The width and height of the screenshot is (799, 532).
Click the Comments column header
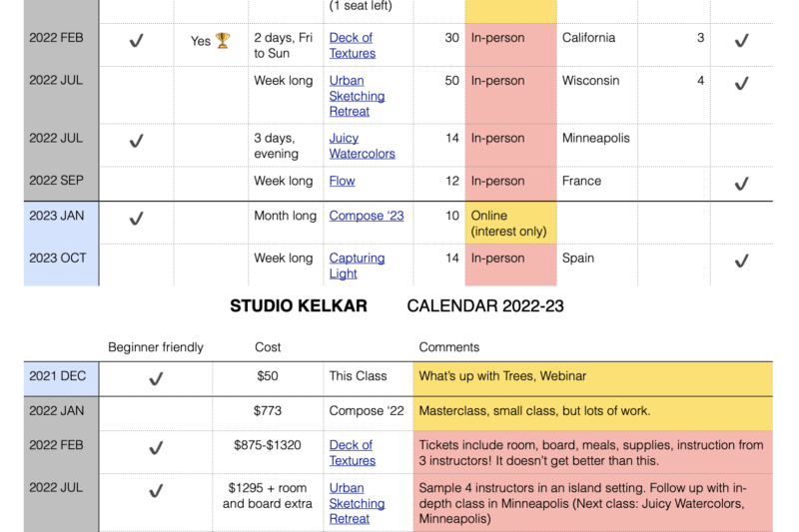[448, 347]
